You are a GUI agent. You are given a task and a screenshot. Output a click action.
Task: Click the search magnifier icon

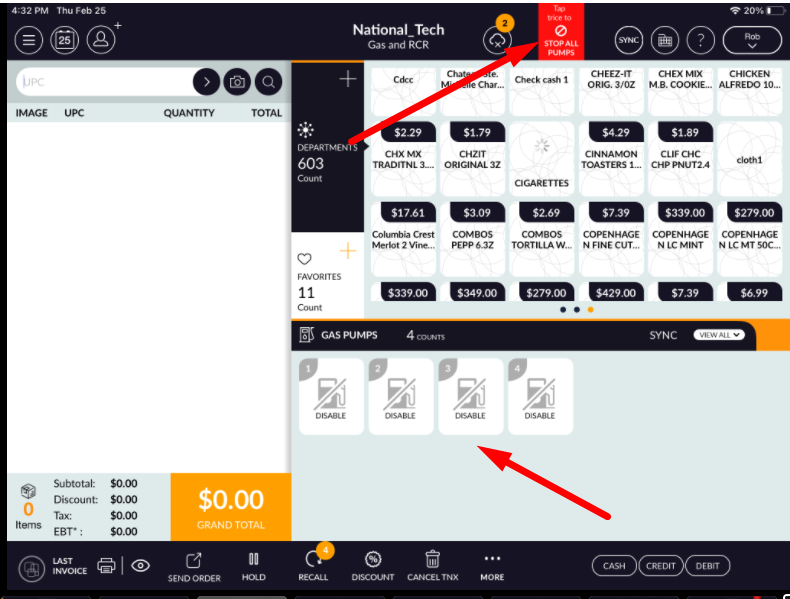268,82
